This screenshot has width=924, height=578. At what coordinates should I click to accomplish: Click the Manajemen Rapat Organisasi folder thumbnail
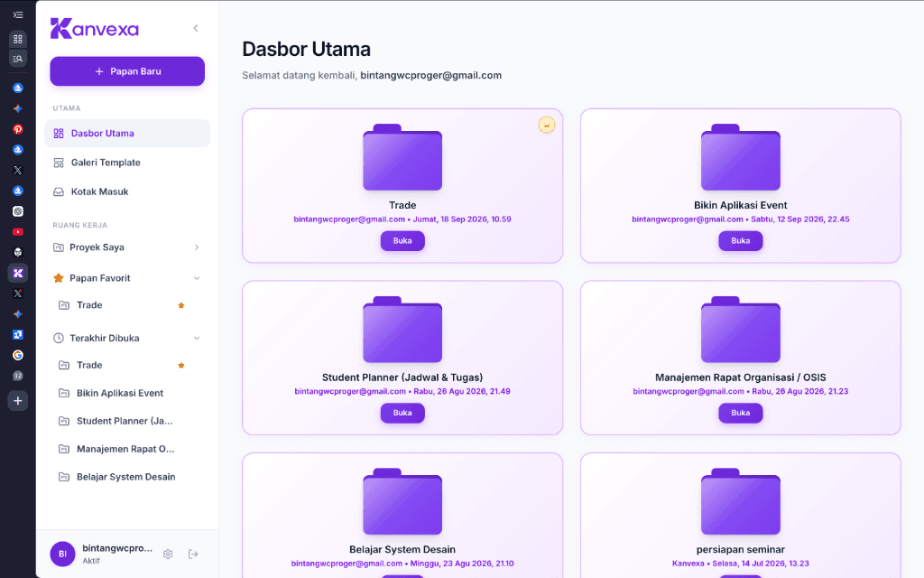pos(741,330)
